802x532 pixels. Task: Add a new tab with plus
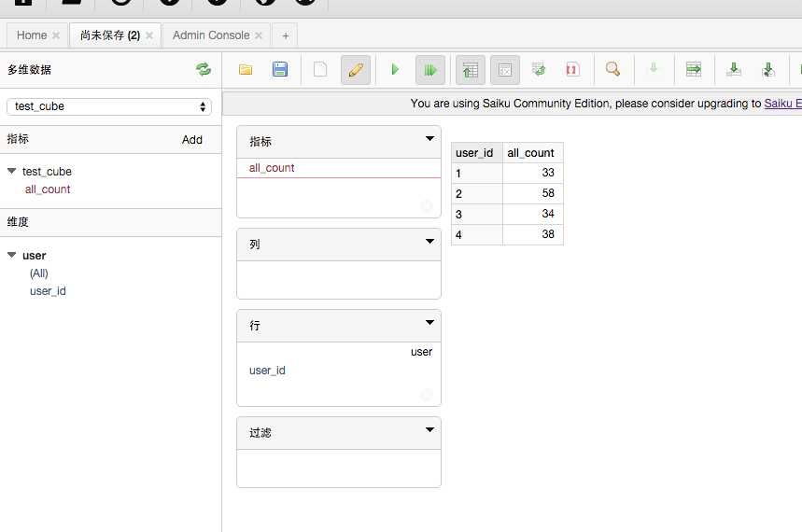pyautogui.click(x=286, y=35)
